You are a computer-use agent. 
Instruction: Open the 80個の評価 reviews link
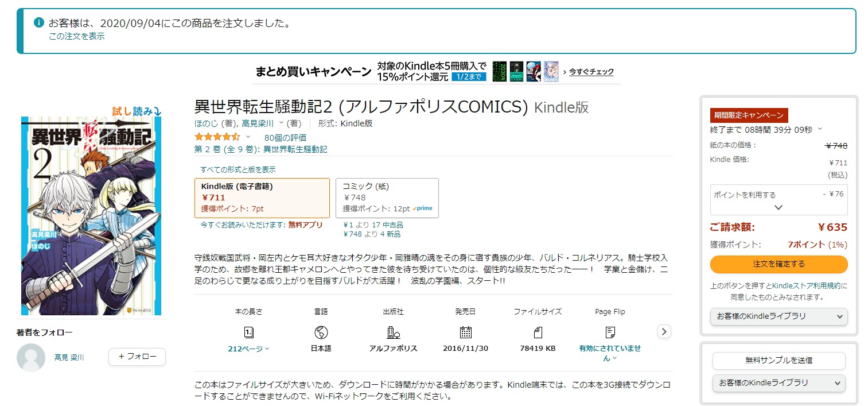(285, 138)
